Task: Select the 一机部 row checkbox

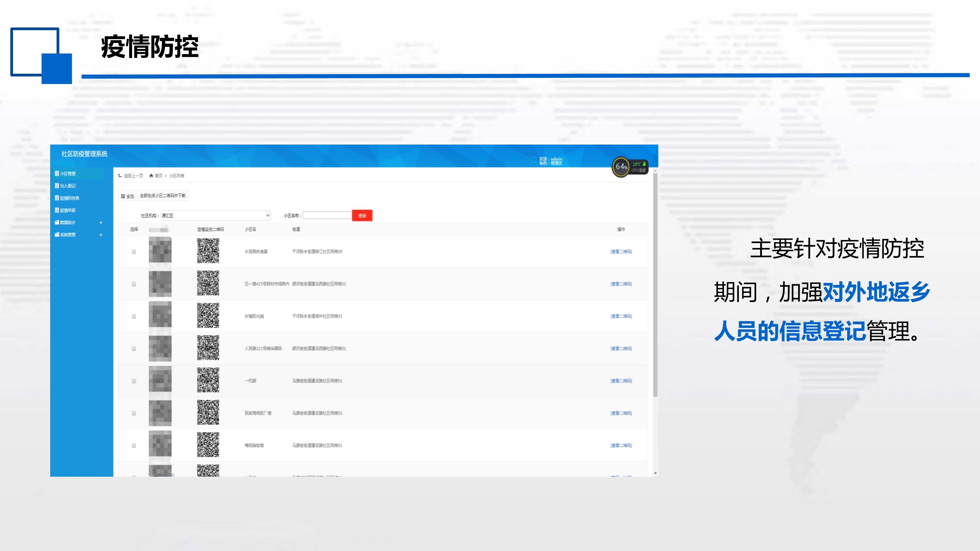Action: click(x=134, y=381)
